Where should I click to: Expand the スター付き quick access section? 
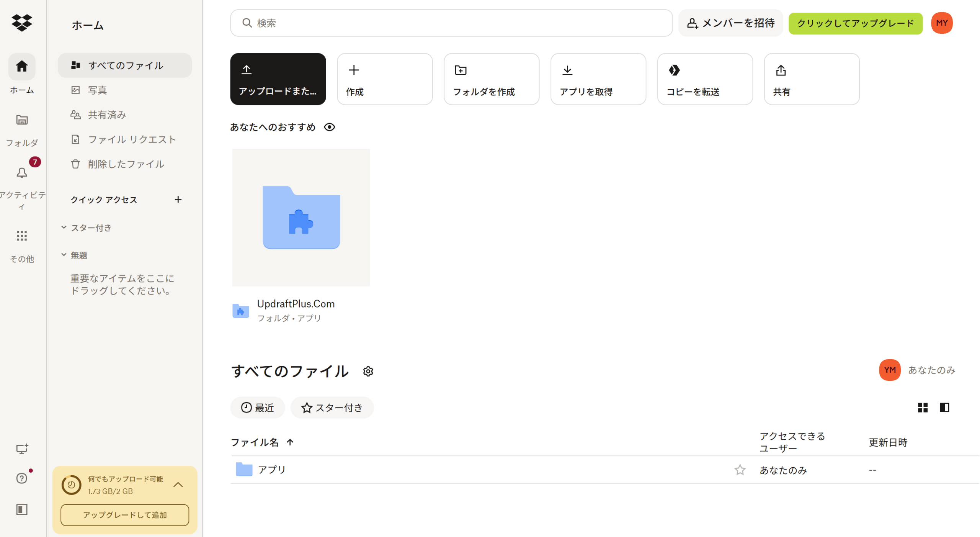[64, 228]
